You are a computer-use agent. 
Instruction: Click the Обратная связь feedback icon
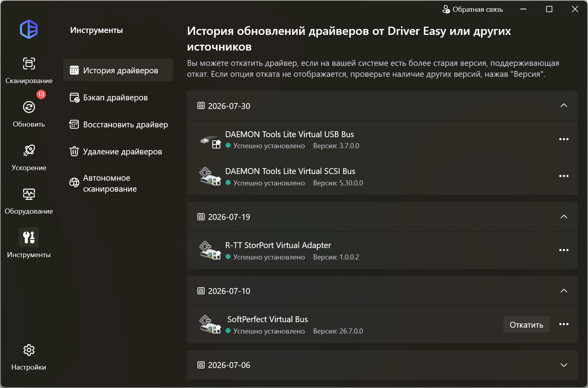tap(446, 9)
